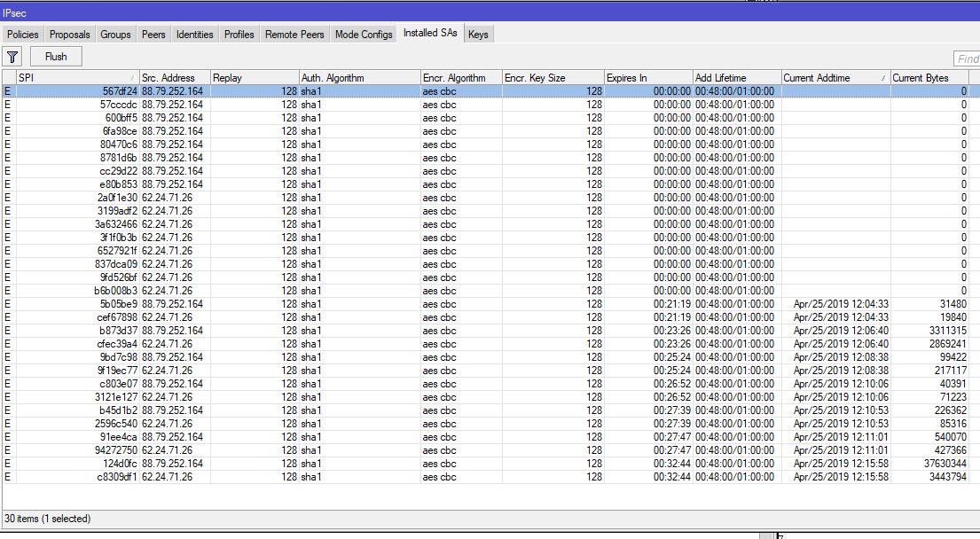The width and height of the screenshot is (980, 539).
Task: Open the Profiles tab
Action: point(239,35)
